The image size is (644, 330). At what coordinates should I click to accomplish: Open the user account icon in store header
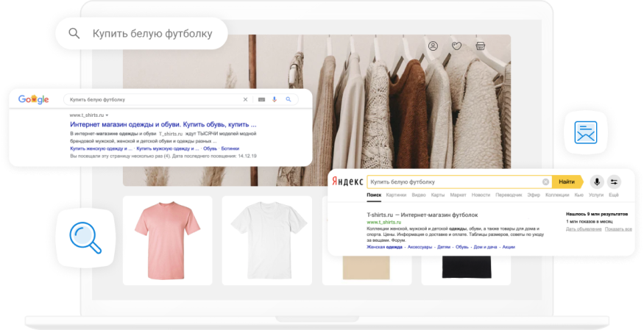pyautogui.click(x=433, y=46)
